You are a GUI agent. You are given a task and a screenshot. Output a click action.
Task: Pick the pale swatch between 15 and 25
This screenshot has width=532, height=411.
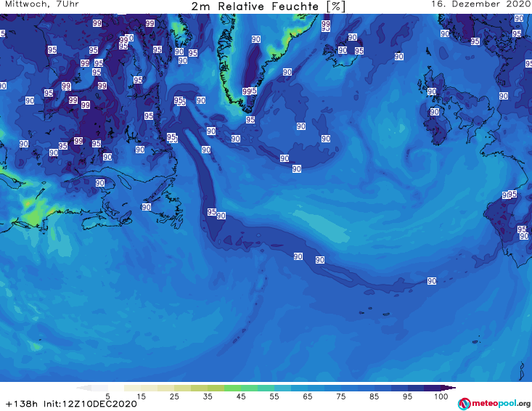[150, 388]
